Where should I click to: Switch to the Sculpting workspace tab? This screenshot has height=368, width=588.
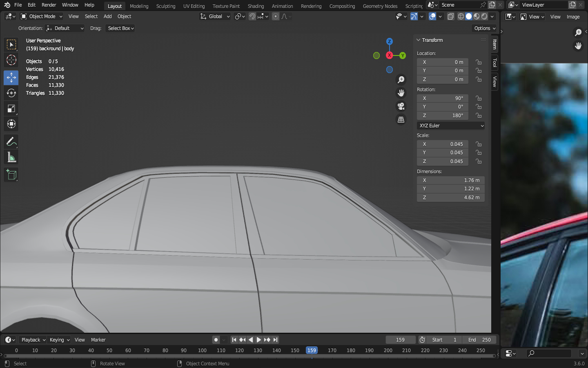click(x=165, y=6)
